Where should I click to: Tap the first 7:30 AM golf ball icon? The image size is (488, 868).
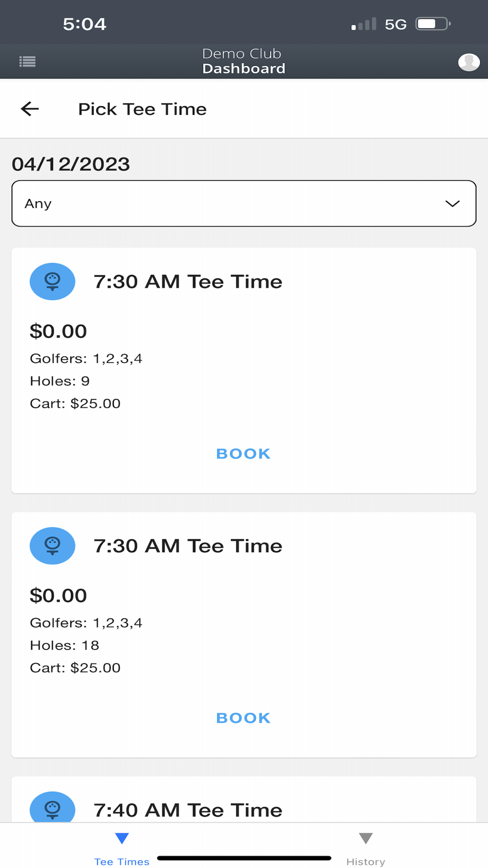pos(52,282)
